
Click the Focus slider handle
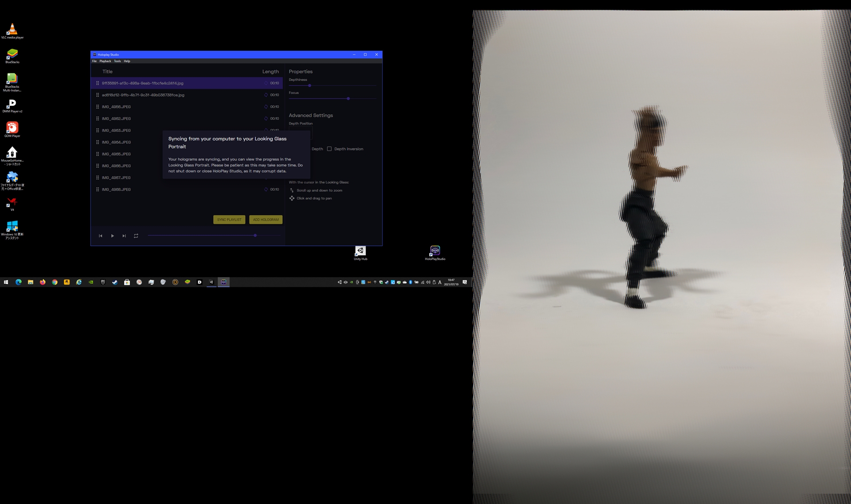348,98
